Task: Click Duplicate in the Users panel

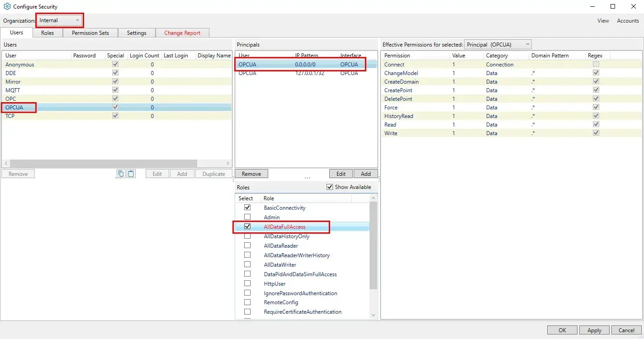Action: coord(213,174)
